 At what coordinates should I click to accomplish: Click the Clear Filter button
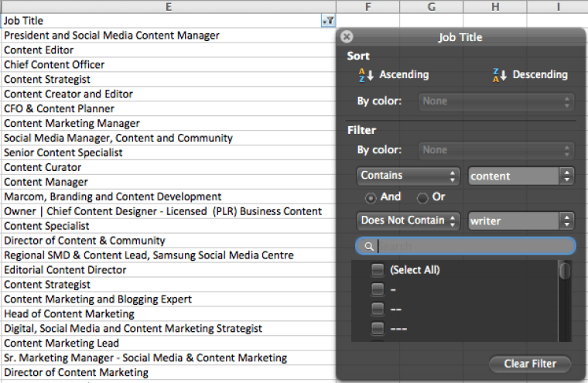coord(530,364)
